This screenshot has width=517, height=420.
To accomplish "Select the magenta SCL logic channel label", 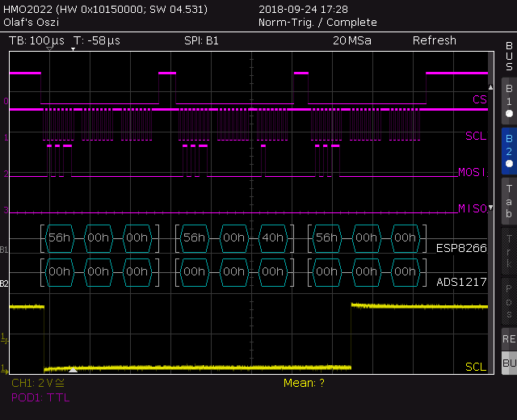I will (x=476, y=136).
